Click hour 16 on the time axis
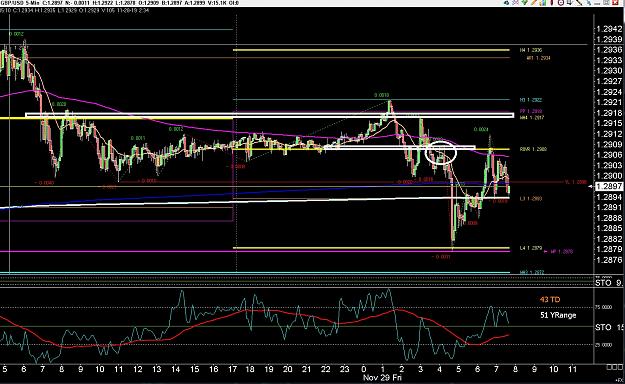 coord(213,369)
